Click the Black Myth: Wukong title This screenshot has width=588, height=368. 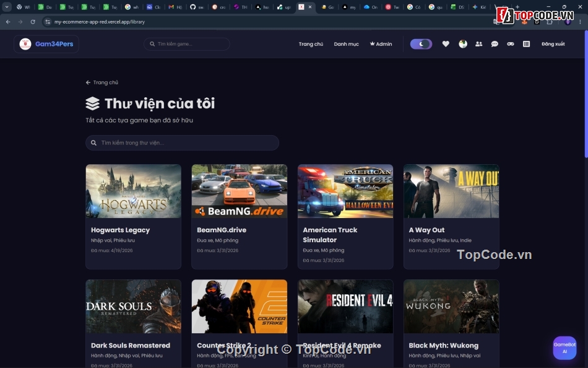tap(444, 345)
